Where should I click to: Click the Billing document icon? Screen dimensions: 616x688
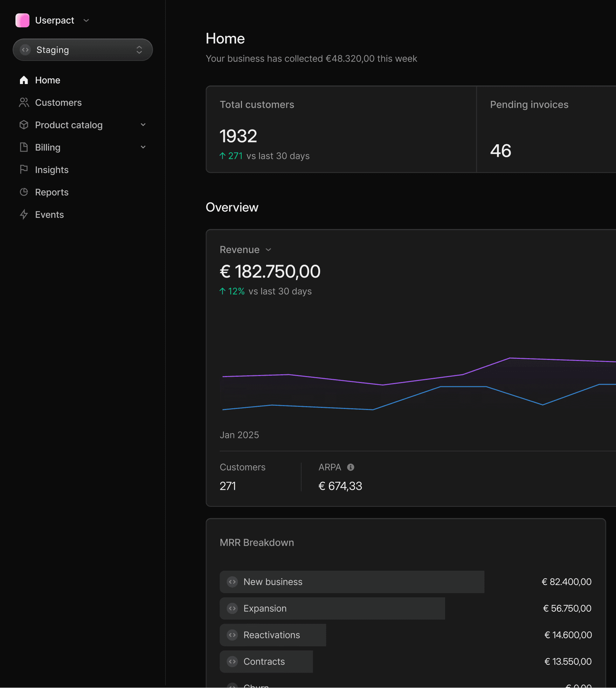(24, 147)
